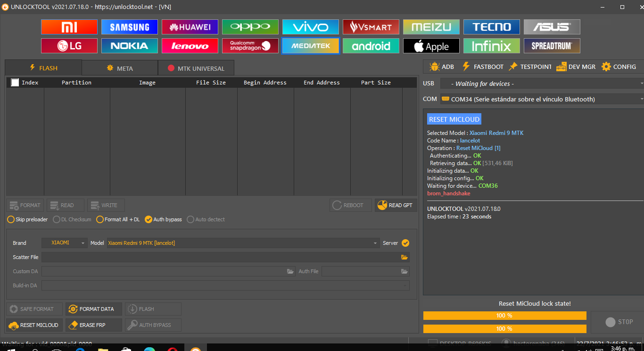This screenshot has height=351, width=644.
Task: Click the RESET MICLOUD button
Action: (x=34, y=325)
